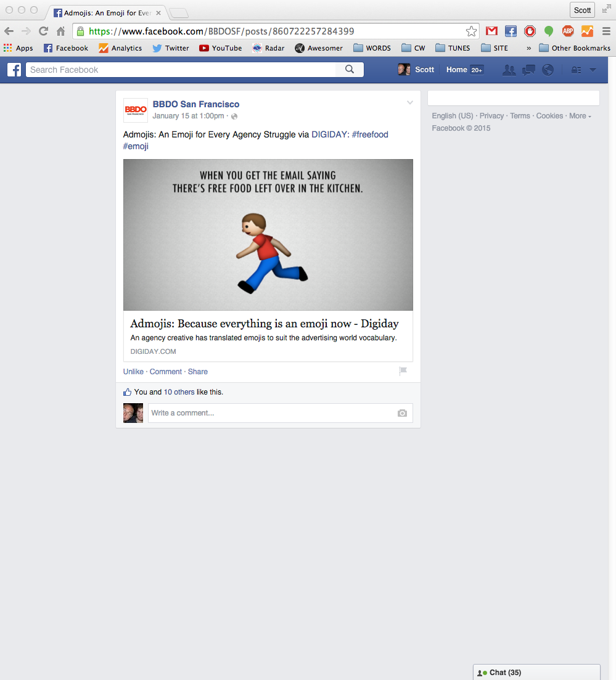616x680 pixels.
Task: Click the flag icon on the post
Action: [x=403, y=371]
